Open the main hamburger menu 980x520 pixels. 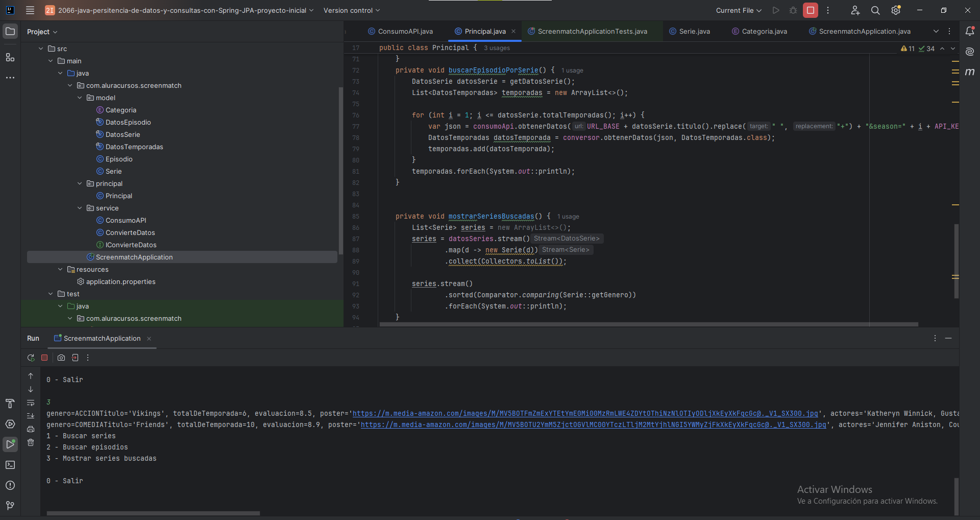(x=30, y=10)
